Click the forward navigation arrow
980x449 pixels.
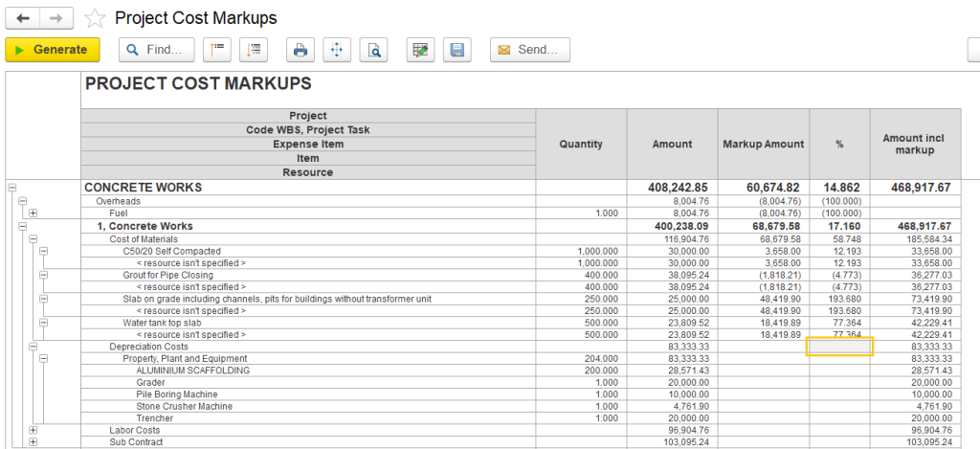tap(56, 18)
